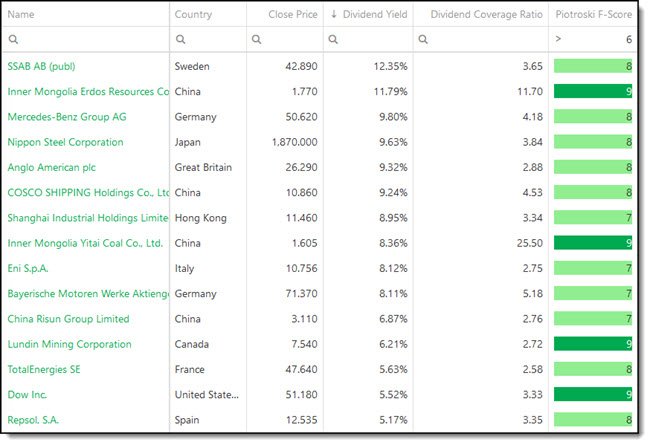Select dividend coverage ratio 4.53
Viewport: 650px width, 445px height.
coord(533,193)
